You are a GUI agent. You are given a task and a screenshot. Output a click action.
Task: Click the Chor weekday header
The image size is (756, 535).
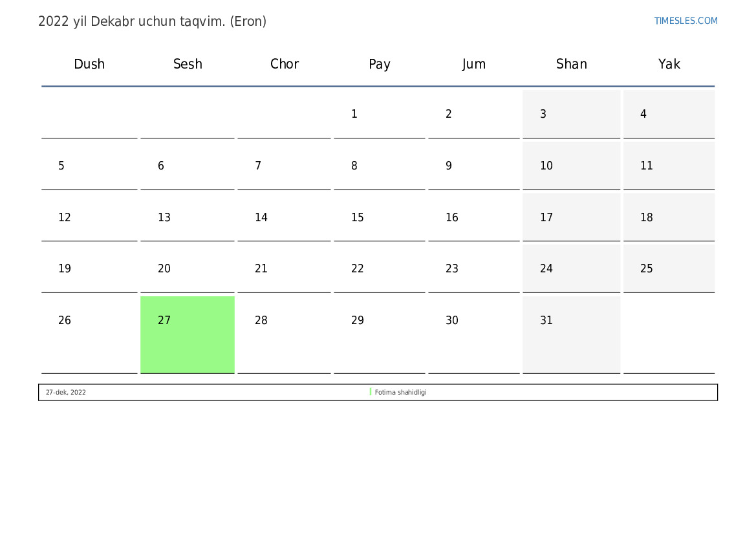coord(285,64)
